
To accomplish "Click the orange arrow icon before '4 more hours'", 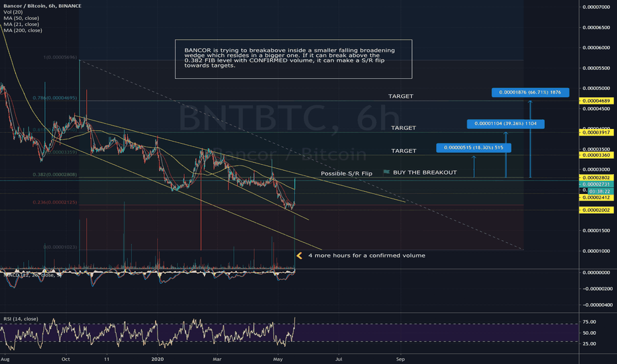I will [x=299, y=255].
